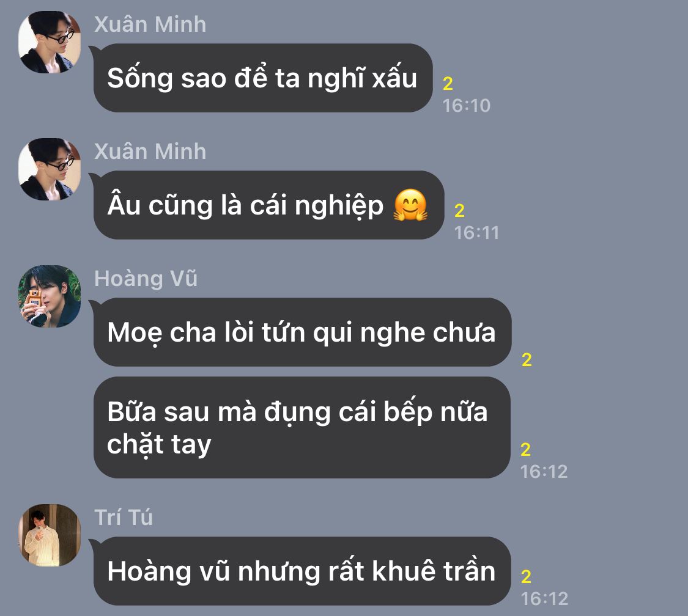Click the hugging face emoji

point(410,205)
